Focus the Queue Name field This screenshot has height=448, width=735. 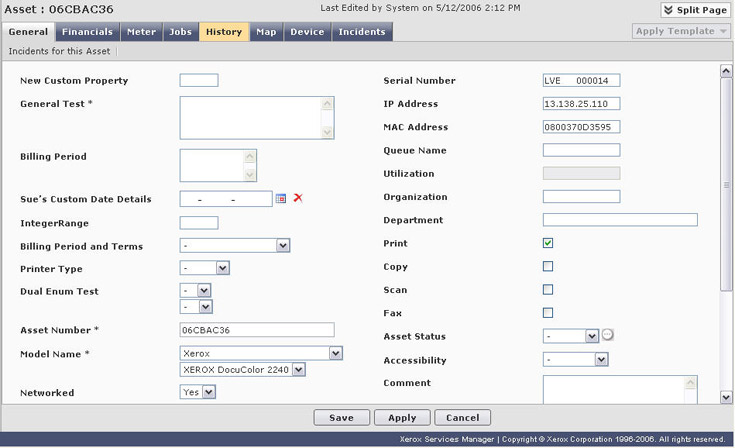pos(581,150)
